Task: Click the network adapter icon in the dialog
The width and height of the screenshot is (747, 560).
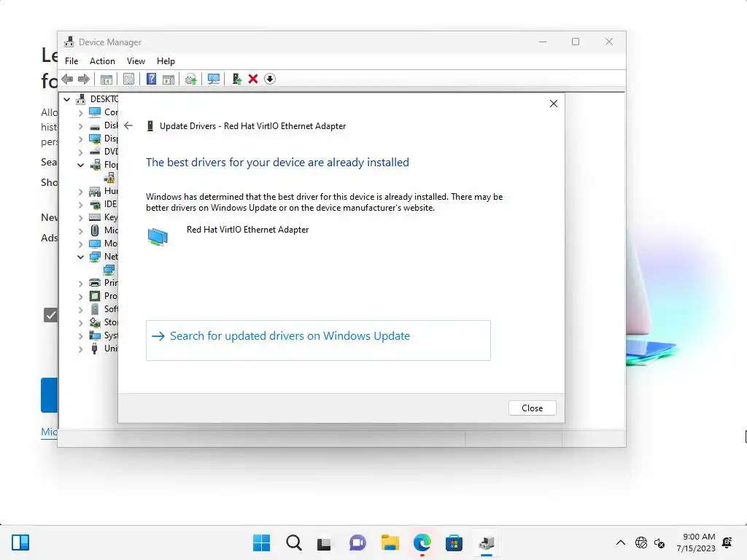Action: click(x=158, y=237)
